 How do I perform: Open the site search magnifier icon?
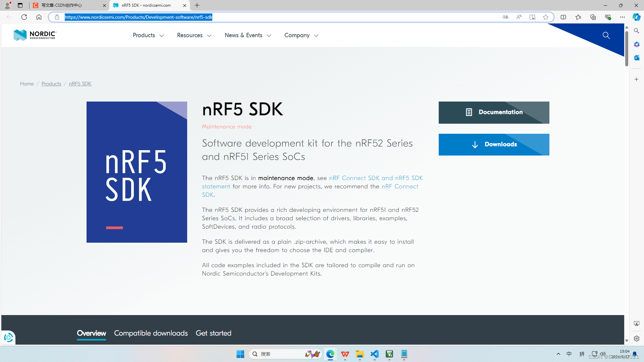pyautogui.click(x=606, y=35)
